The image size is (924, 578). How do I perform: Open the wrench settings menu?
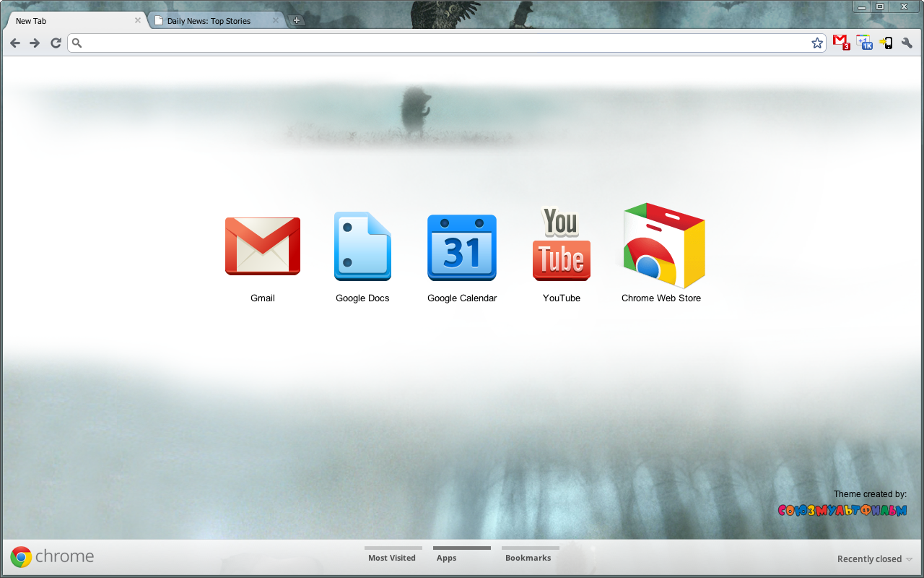(x=907, y=43)
